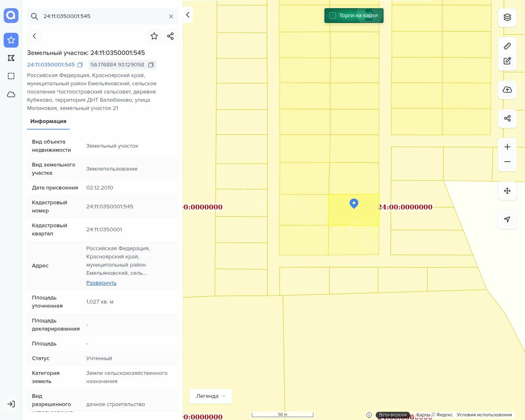
Task: Zoom out on the map
Action: pyautogui.click(x=507, y=162)
